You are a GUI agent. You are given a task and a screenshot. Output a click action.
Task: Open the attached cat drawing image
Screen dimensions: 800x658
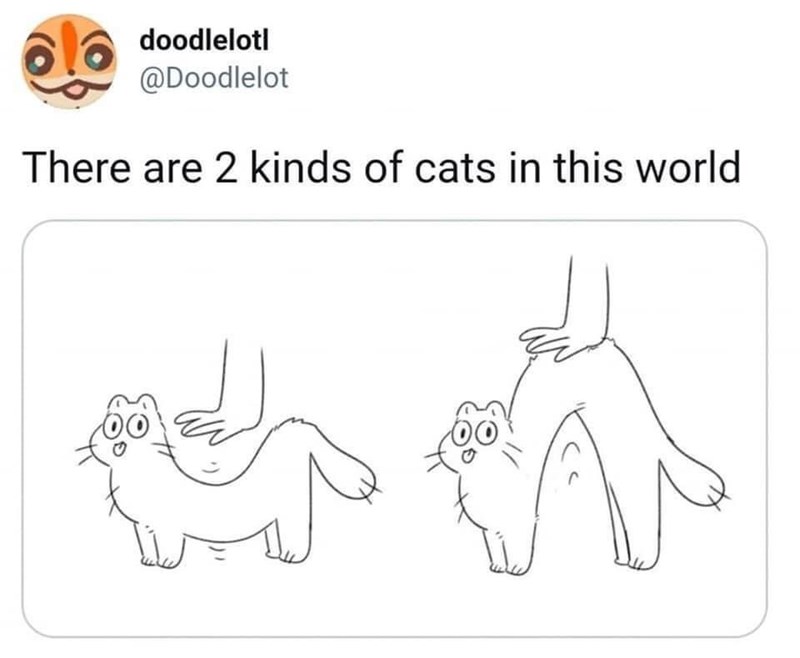pyautogui.click(x=394, y=428)
